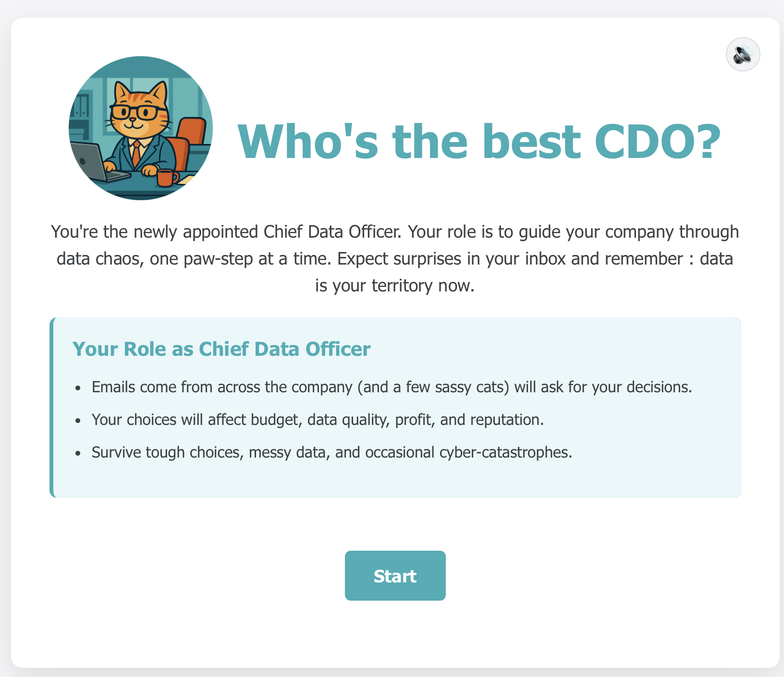
Task: Click the text "is your territory now."
Action: pos(395,286)
